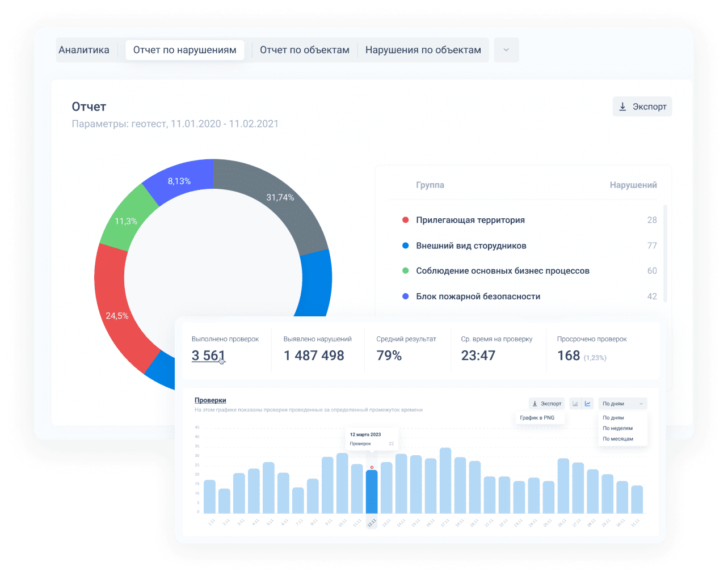This screenshot has width=728, height=576.
Task: Click the purple dot for Блок пожарной безопасности
Action: (405, 297)
